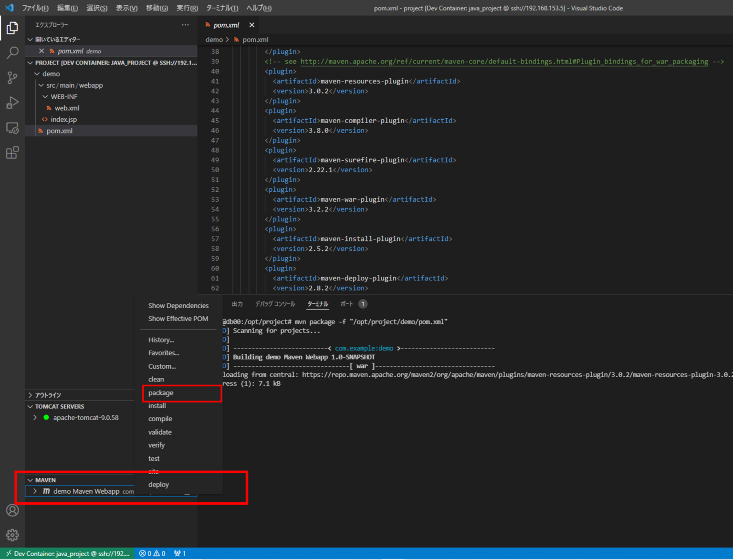Select clean from the Maven goals menu

[x=156, y=379]
